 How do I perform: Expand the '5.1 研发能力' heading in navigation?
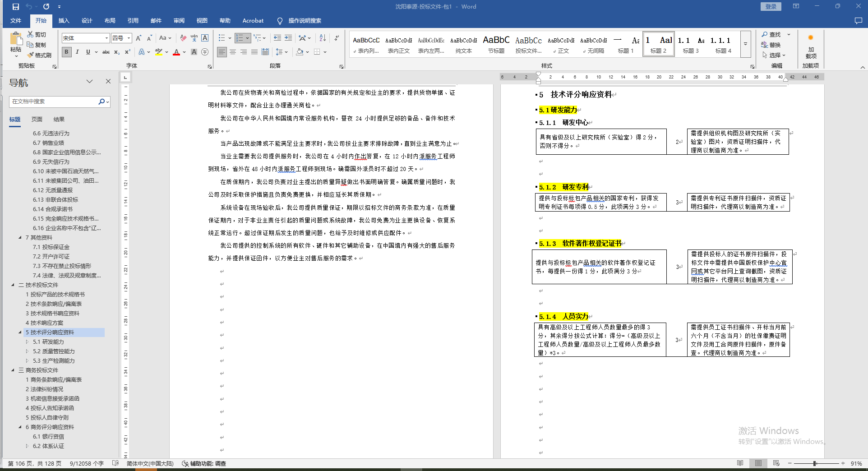pyautogui.click(x=27, y=342)
